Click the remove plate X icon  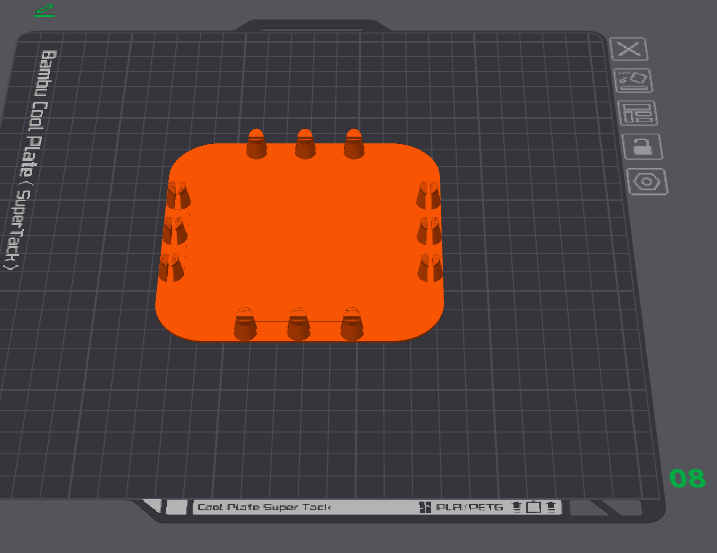tap(629, 49)
